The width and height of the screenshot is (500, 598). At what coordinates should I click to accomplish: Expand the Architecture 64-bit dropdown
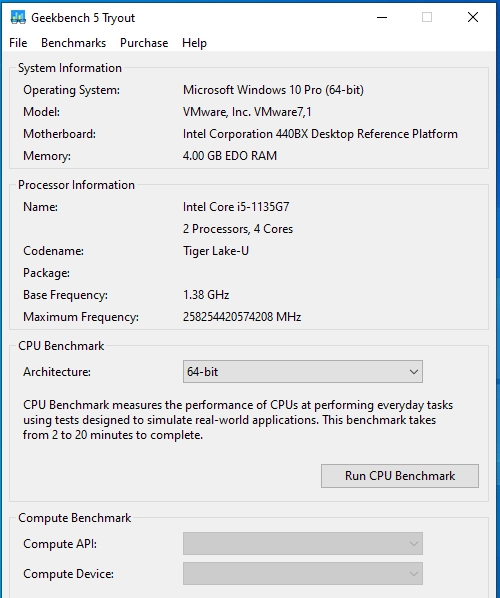click(303, 371)
